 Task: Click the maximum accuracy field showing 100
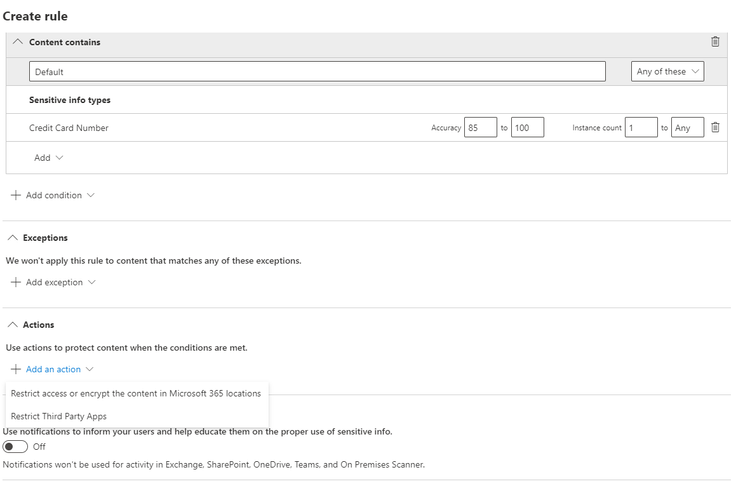point(527,128)
